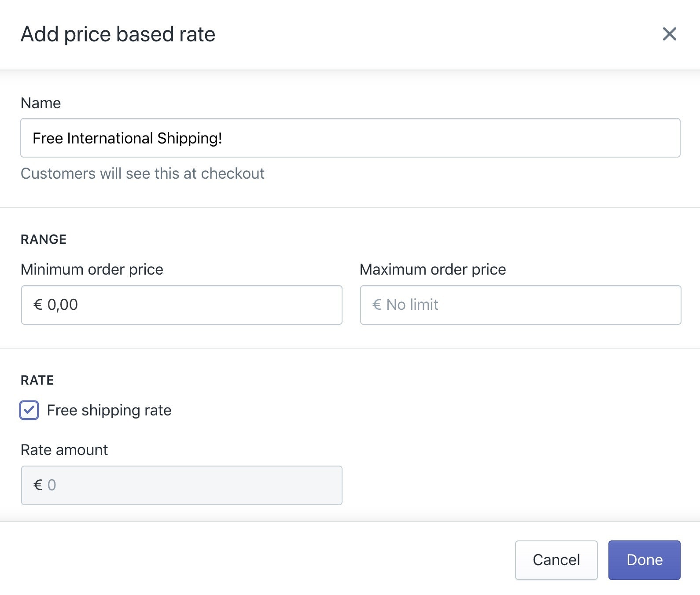The height and width of the screenshot is (595, 700).
Task: Close the Add price based rate dialog
Action: 669,34
